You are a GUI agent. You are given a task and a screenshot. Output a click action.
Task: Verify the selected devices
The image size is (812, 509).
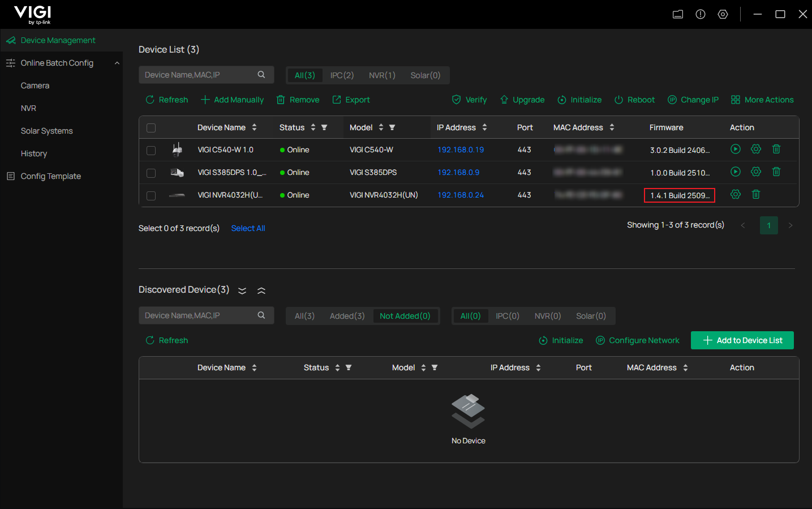[469, 100]
